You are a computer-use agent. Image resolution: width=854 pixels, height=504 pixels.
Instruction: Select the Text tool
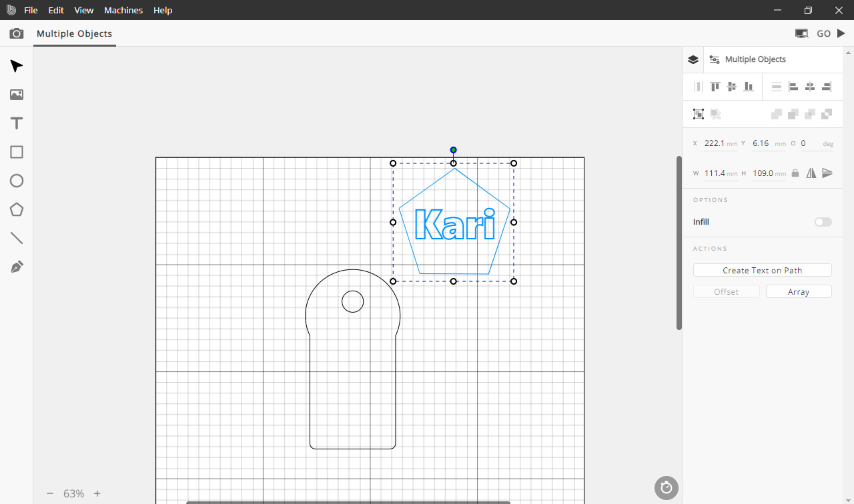click(x=17, y=123)
